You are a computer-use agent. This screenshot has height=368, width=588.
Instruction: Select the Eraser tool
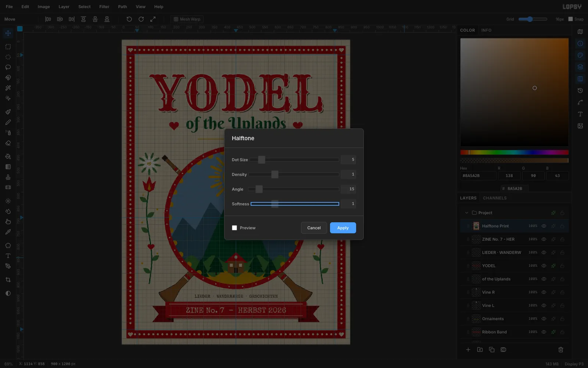(8, 143)
